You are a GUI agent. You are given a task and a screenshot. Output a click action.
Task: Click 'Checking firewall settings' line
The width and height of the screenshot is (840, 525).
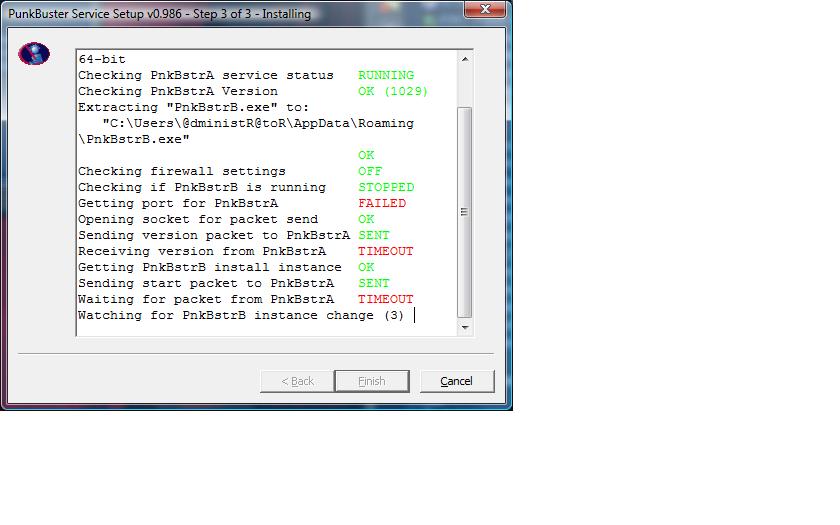click(182, 171)
